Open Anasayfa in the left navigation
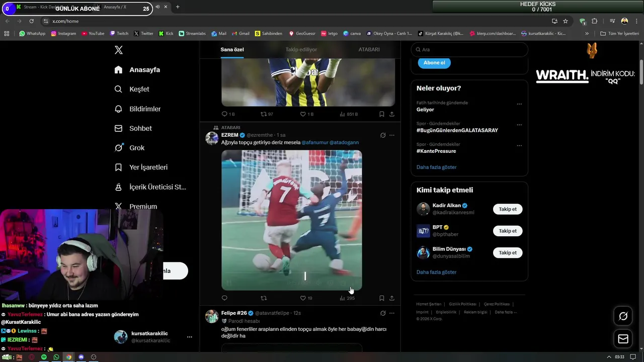Viewport: 644px width, 362px height. point(137,70)
